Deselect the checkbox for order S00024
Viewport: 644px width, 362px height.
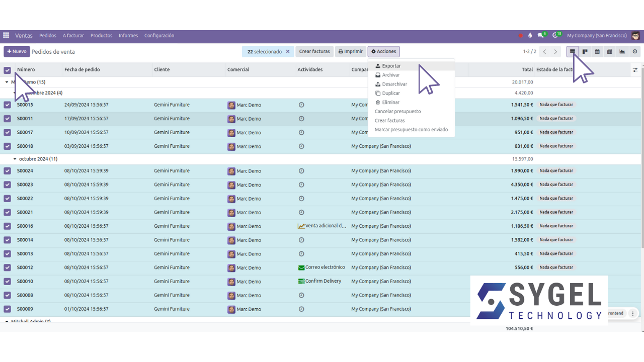(7, 171)
